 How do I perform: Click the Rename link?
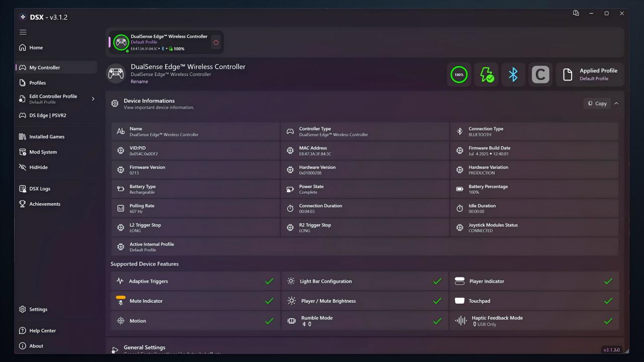[x=139, y=81]
